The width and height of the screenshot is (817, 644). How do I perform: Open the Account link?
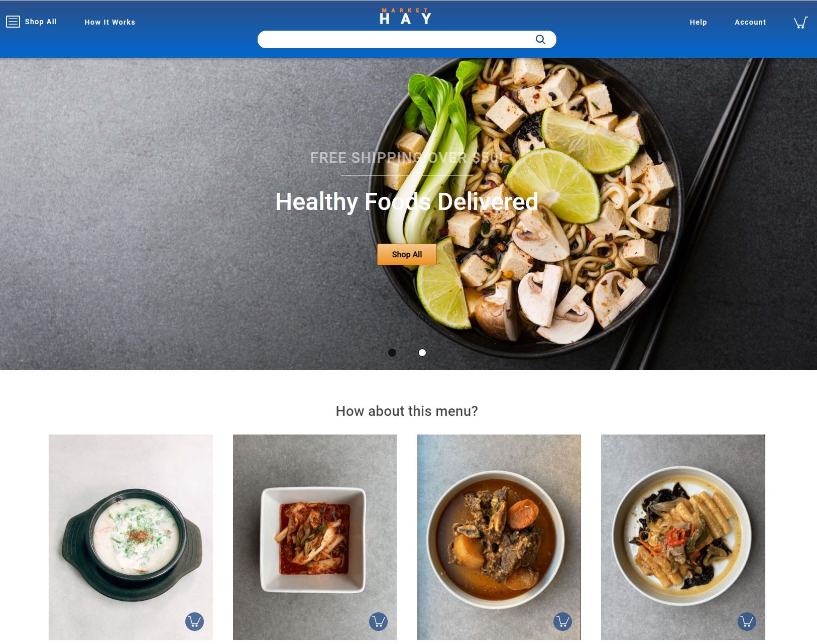[x=750, y=22]
